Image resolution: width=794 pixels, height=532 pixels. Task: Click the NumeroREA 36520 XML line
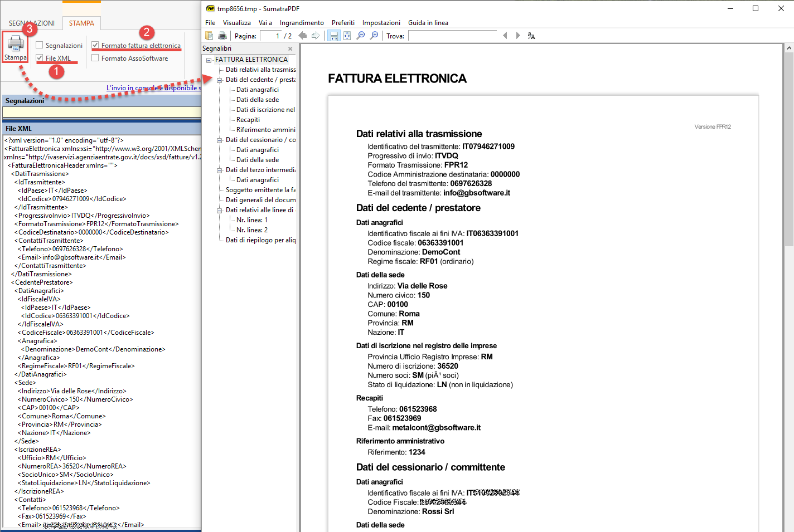click(72, 466)
